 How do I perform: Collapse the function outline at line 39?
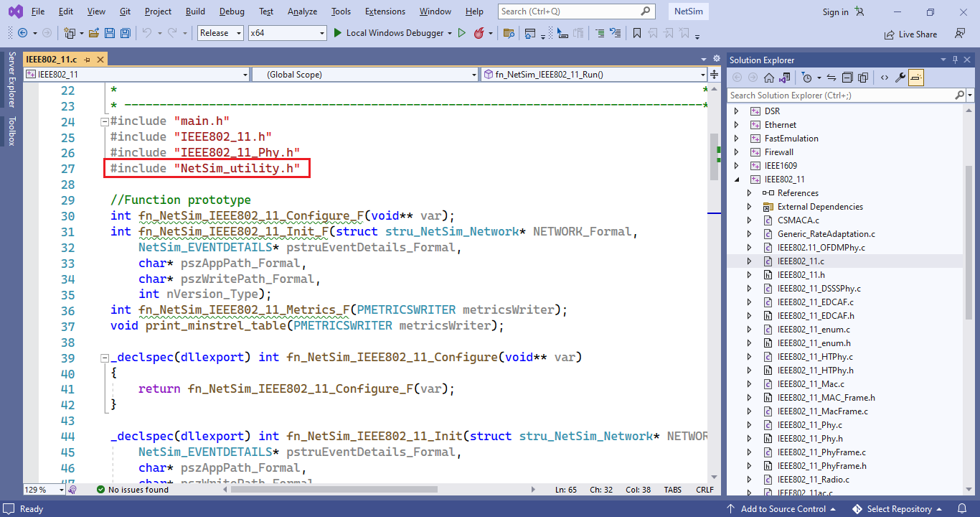coord(104,358)
